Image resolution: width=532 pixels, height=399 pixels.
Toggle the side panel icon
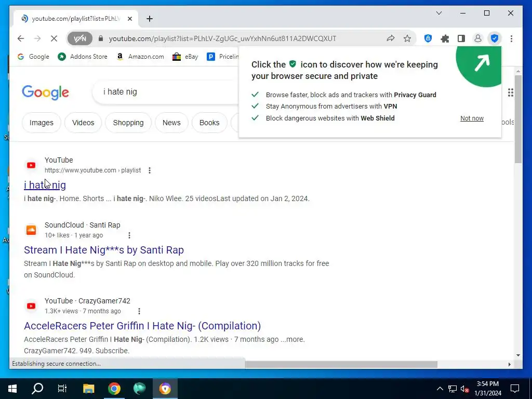(x=461, y=38)
